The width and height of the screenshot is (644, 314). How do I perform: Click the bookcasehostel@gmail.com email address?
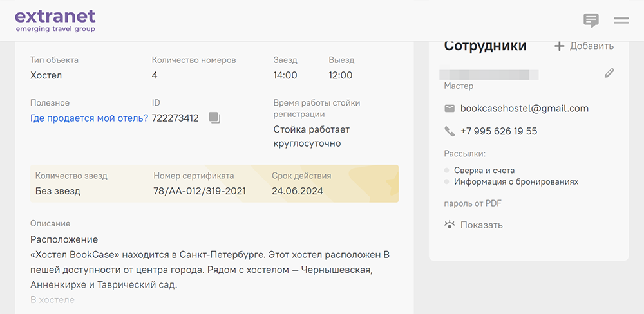(524, 109)
